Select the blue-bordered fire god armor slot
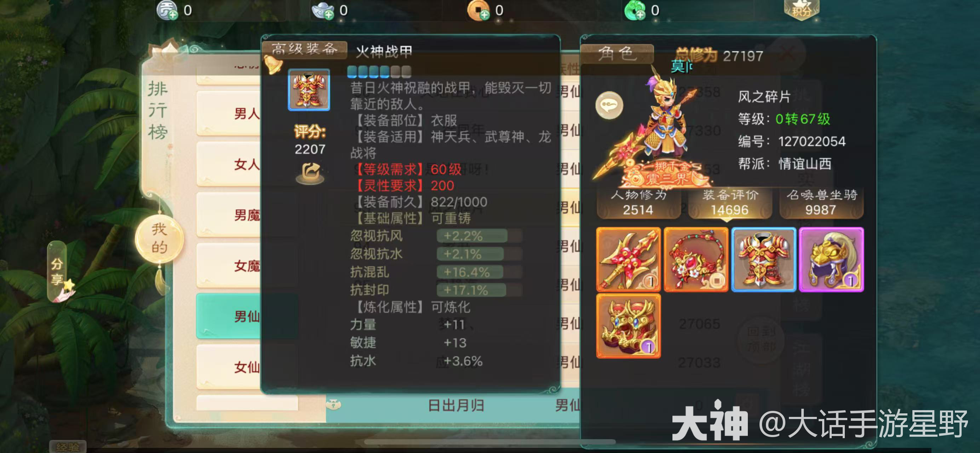980x453 pixels. (x=763, y=259)
